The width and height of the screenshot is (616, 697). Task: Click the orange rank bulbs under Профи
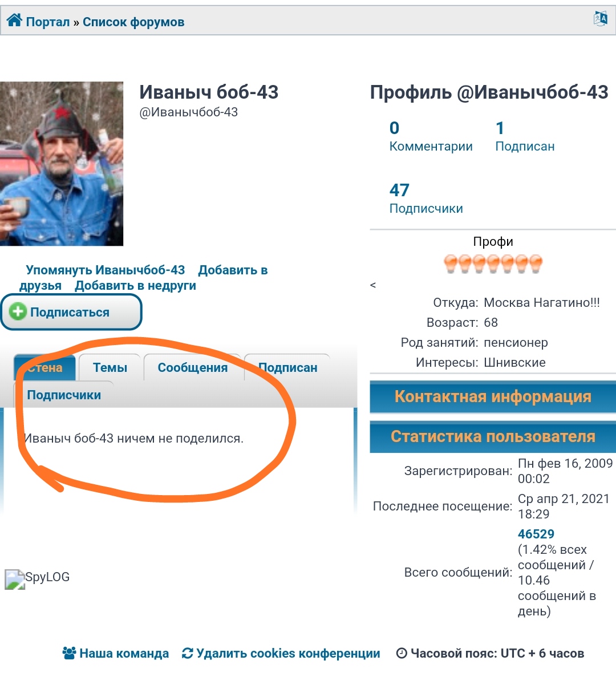click(493, 264)
